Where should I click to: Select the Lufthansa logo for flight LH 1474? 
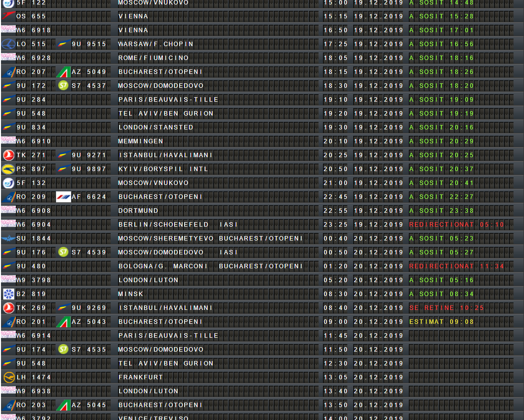[x=8, y=377]
